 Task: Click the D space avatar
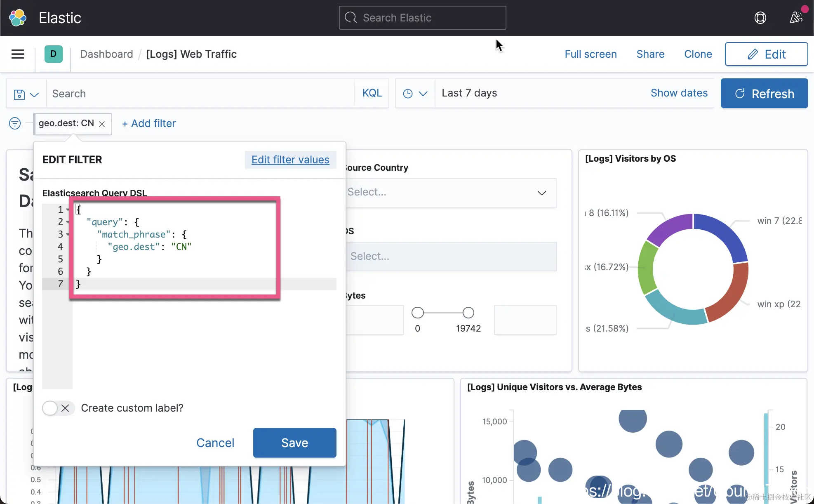pyautogui.click(x=53, y=54)
